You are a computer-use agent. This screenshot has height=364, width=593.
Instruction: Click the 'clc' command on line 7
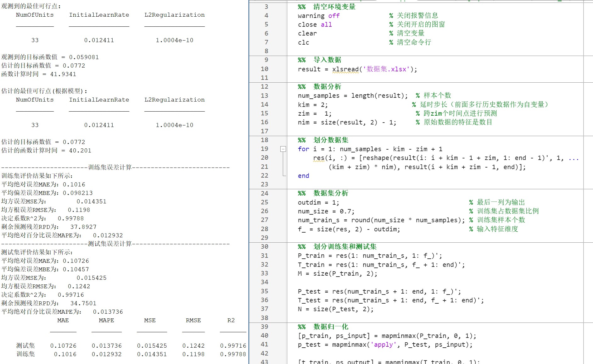point(304,42)
